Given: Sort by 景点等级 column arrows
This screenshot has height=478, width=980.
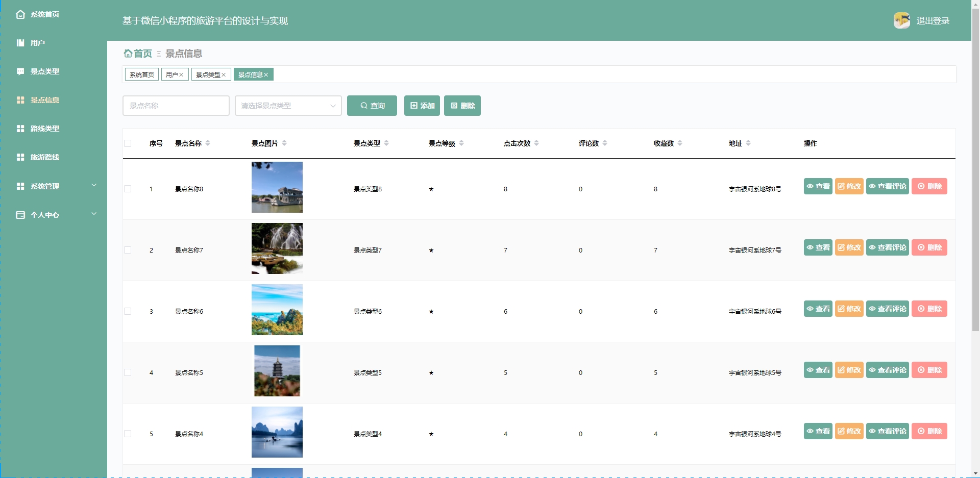Looking at the screenshot, I should 461,143.
